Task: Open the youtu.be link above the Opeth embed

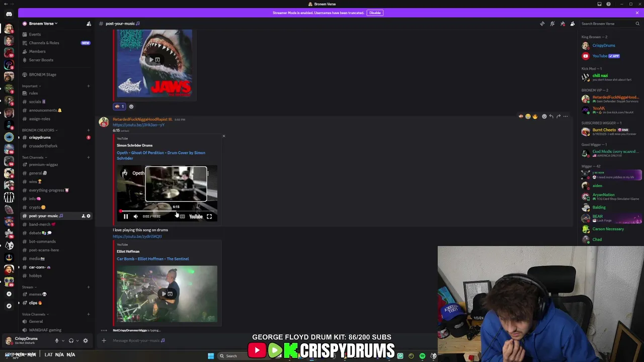Action: (x=138, y=125)
